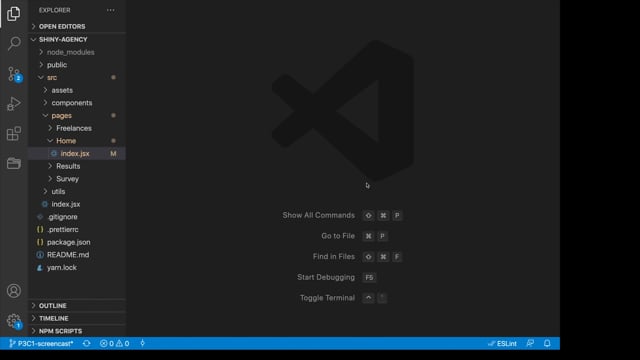
Task: Click the Go to File hint
Action: [x=338, y=236]
